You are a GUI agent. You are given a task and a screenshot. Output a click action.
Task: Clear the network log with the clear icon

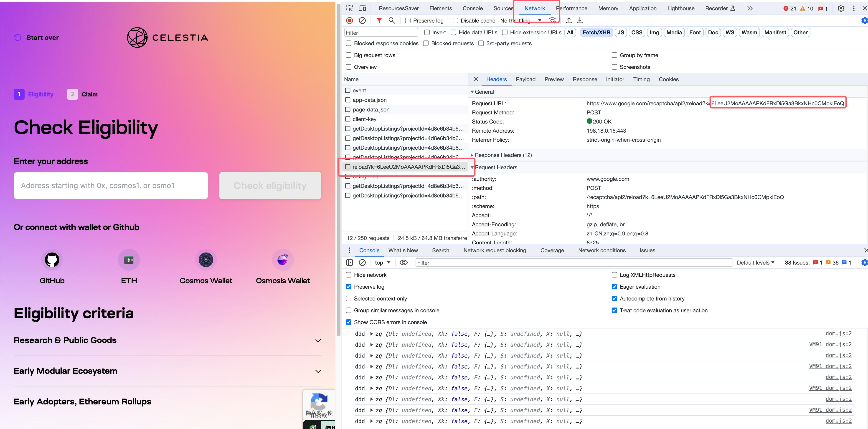click(362, 20)
